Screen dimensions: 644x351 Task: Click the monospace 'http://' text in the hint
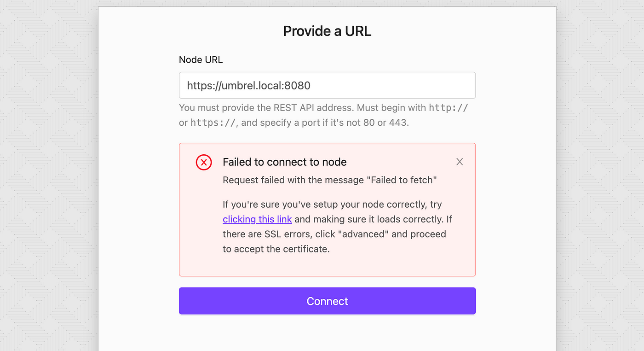448,108
